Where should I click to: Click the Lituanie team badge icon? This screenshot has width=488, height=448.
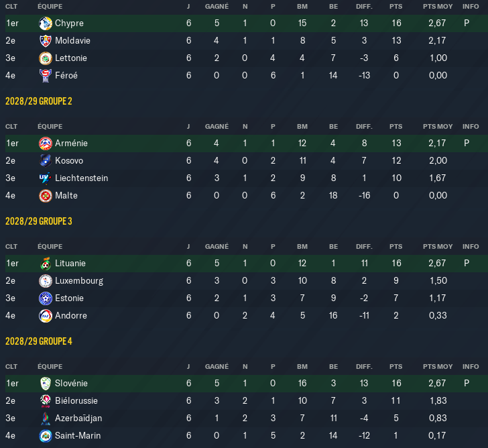coord(46,264)
